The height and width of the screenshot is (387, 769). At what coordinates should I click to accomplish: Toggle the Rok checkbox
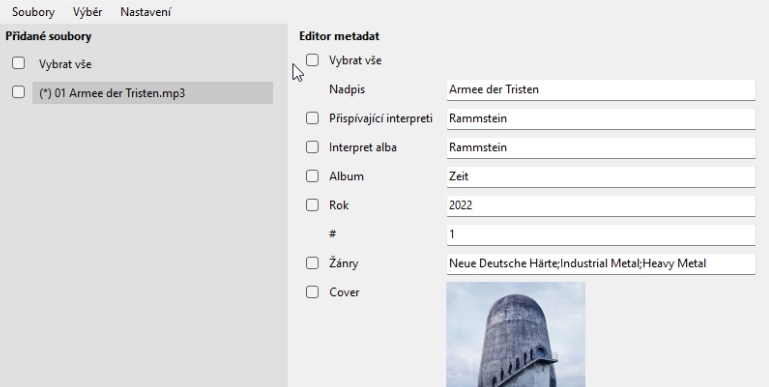[x=312, y=205]
